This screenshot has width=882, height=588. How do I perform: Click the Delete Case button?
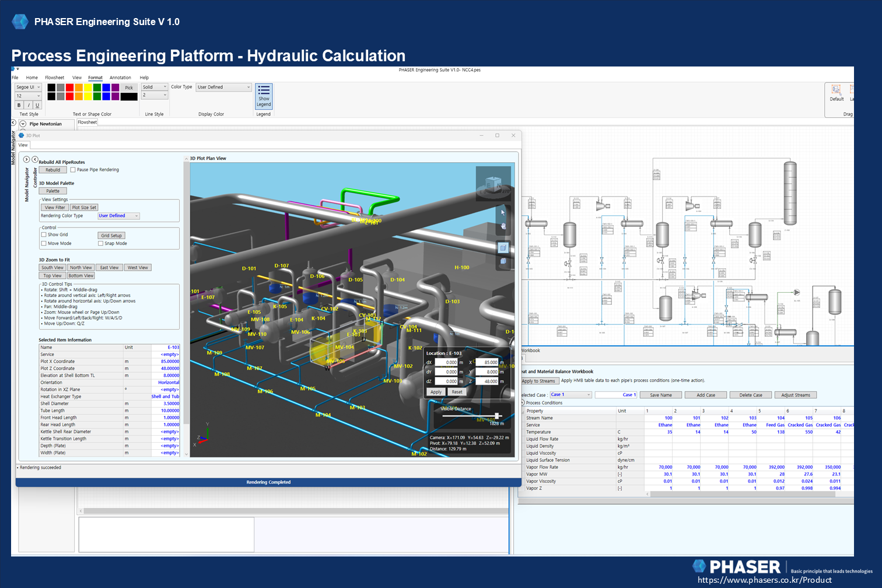(x=751, y=395)
